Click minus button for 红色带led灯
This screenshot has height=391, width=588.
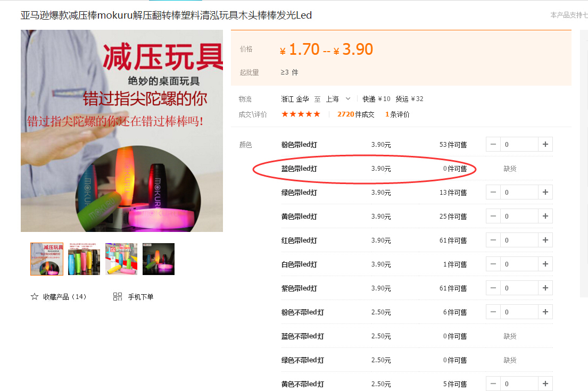[493, 240]
